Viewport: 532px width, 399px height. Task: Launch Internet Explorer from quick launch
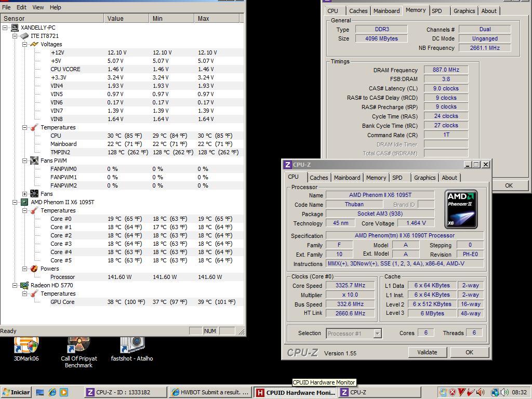[x=52, y=393]
